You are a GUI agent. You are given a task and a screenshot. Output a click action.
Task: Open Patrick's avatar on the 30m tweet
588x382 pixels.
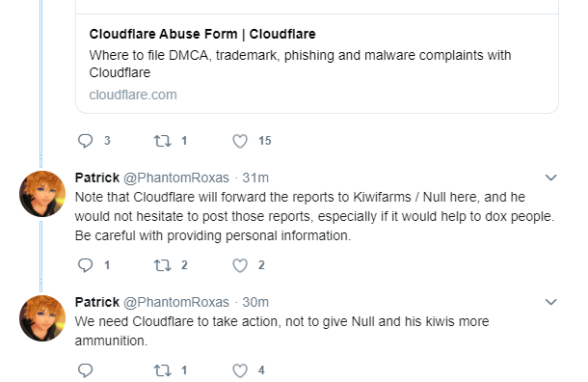[x=42, y=318]
